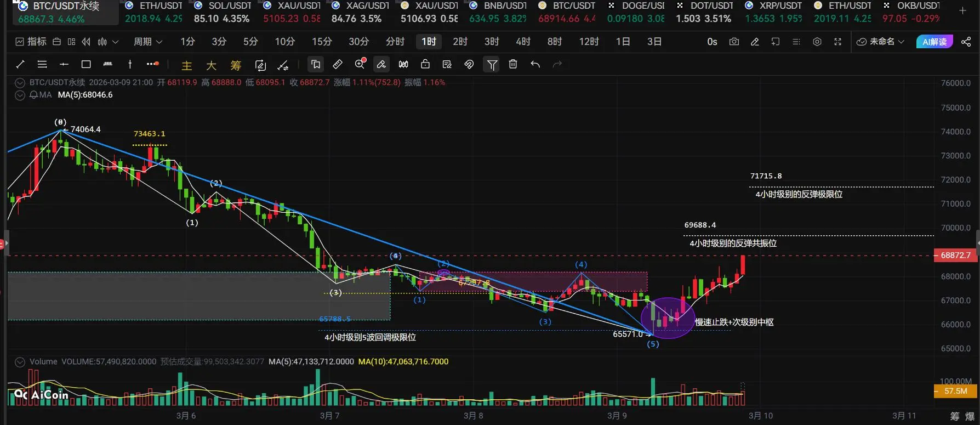Toggle the lock drawings icon
The width and height of the screenshot is (980, 425).
point(425,64)
